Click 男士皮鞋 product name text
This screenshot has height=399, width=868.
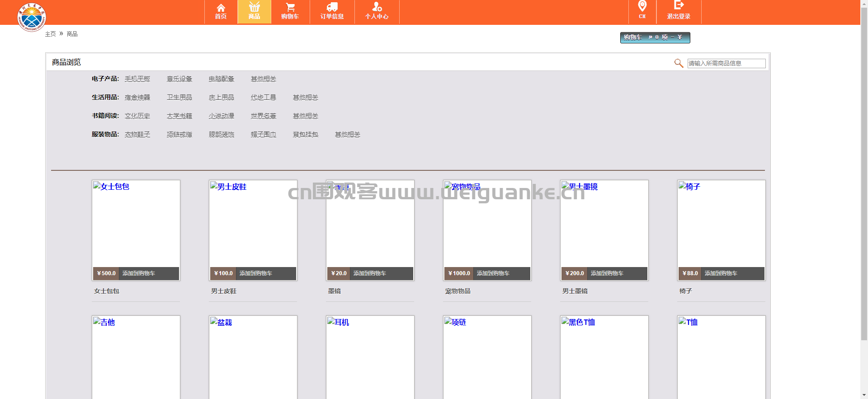coord(224,291)
